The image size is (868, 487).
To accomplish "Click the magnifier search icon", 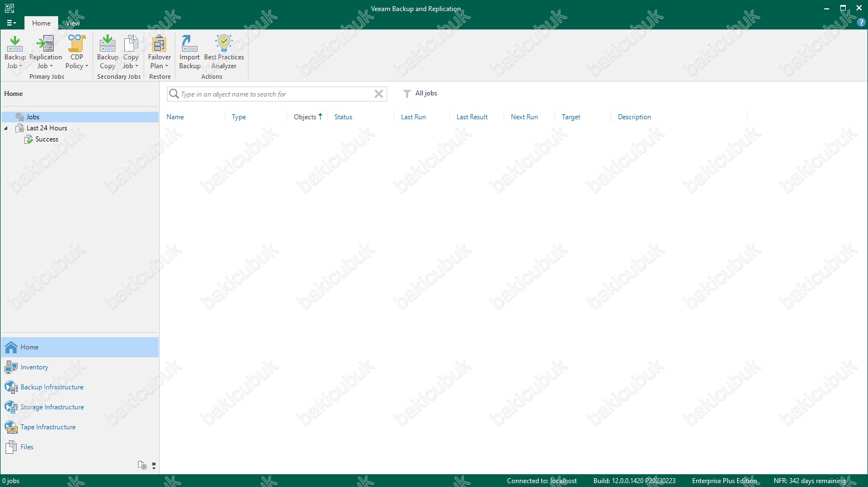I will tap(174, 94).
